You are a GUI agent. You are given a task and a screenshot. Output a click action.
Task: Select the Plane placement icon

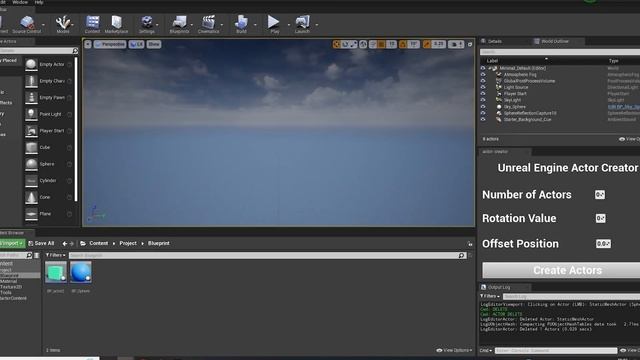tap(31, 214)
